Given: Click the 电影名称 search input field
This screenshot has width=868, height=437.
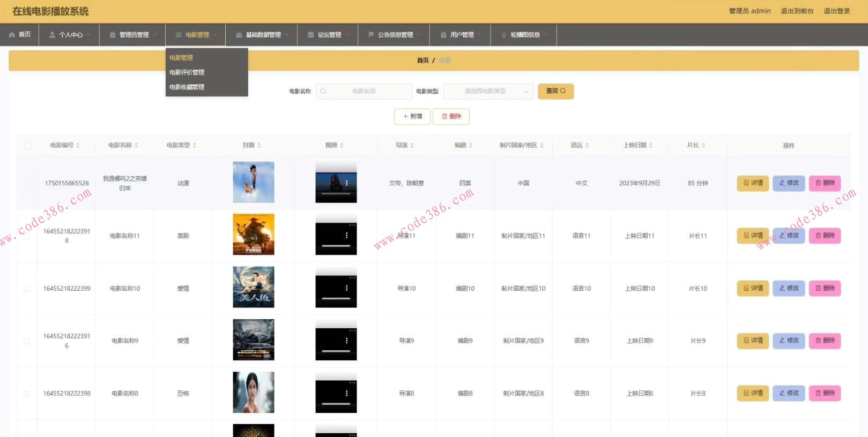Looking at the screenshot, I should pos(365,92).
